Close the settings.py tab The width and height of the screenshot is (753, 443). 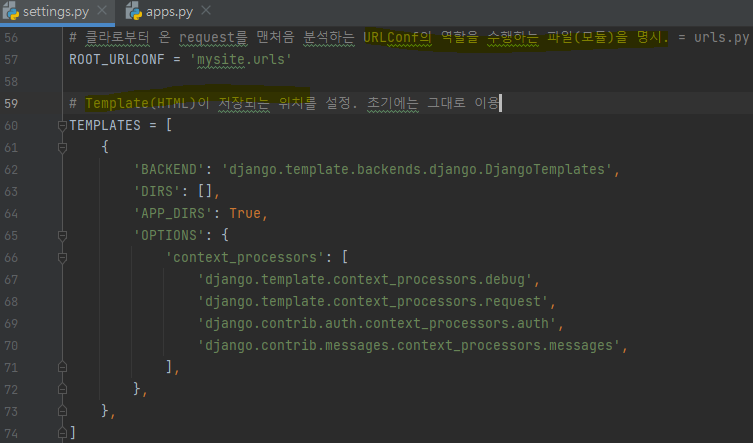[x=102, y=10]
